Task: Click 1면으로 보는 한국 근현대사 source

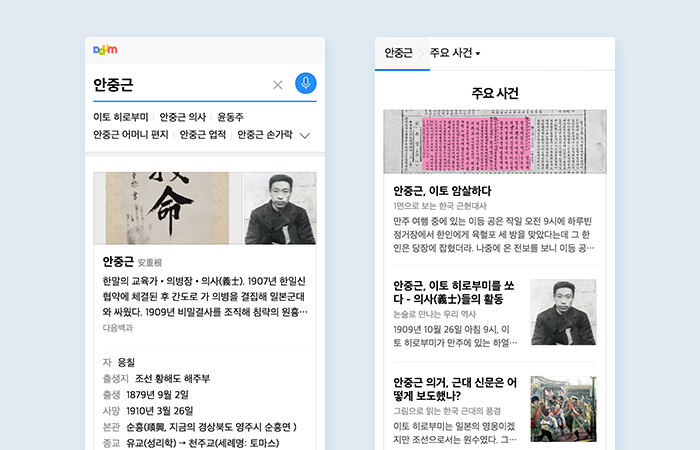Action: tap(440, 206)
